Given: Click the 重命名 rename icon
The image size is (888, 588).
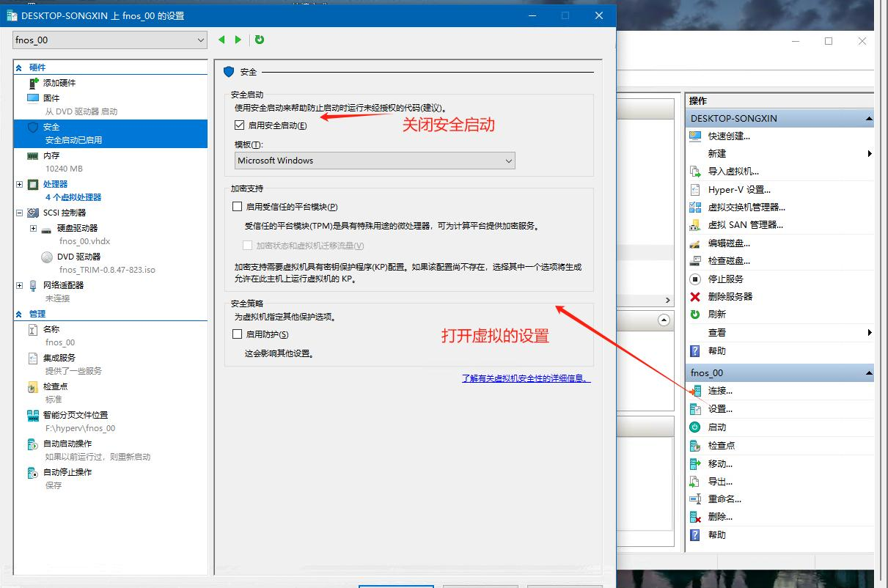Looking at the screenshot, I should tap(695, 499).
